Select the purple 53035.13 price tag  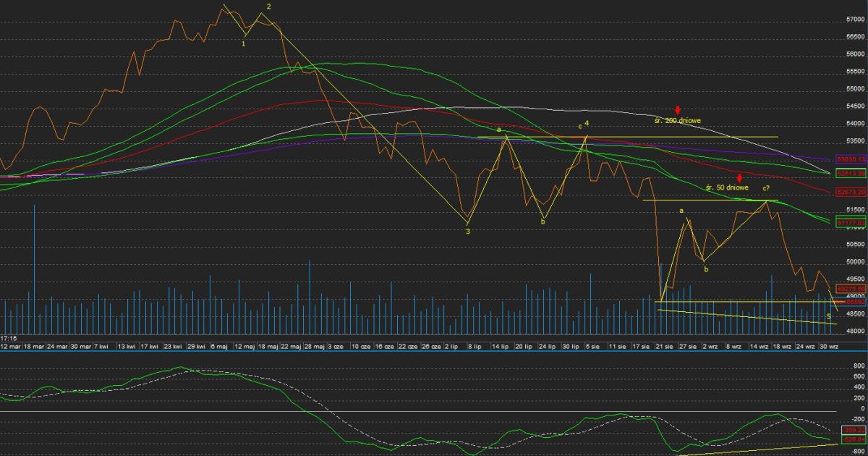pyautogui.click(x=851, y=159)
